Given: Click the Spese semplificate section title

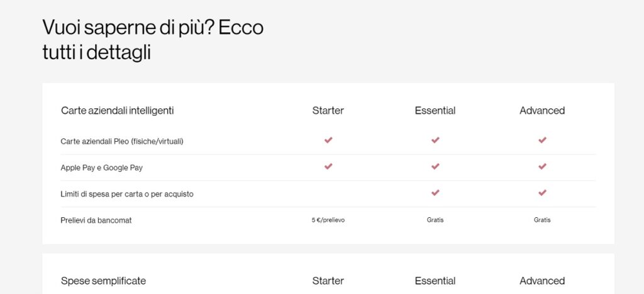Looking at the screenshot, I should point(104,281).
